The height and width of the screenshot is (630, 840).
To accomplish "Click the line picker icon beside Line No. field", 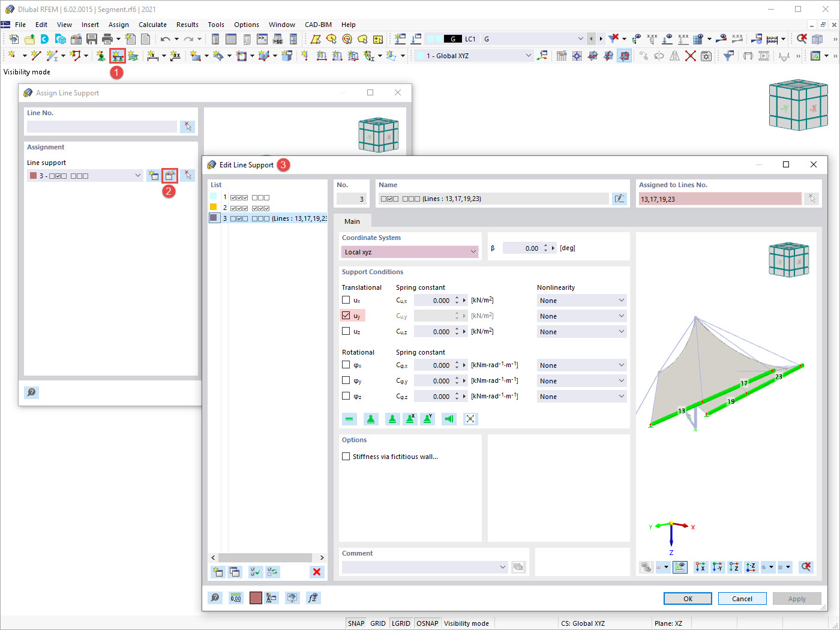I will click(188, 127).
